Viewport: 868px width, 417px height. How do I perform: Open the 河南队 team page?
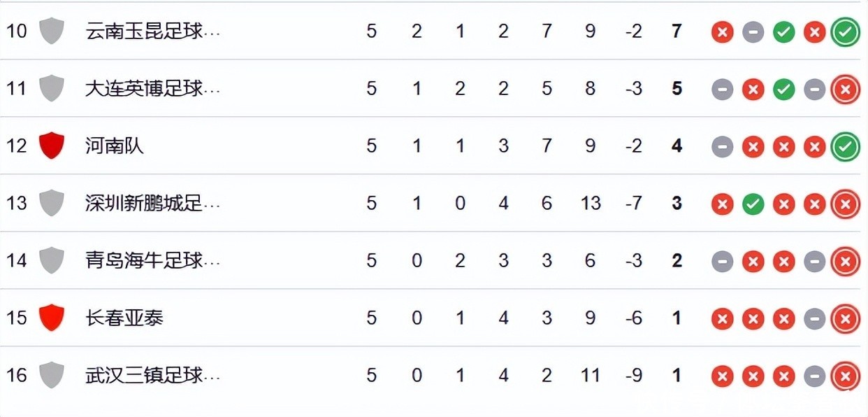(115, 146)
